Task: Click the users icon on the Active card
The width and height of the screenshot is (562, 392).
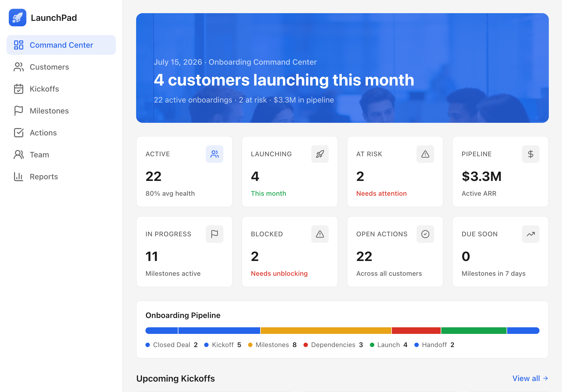Action: point(215,154)
